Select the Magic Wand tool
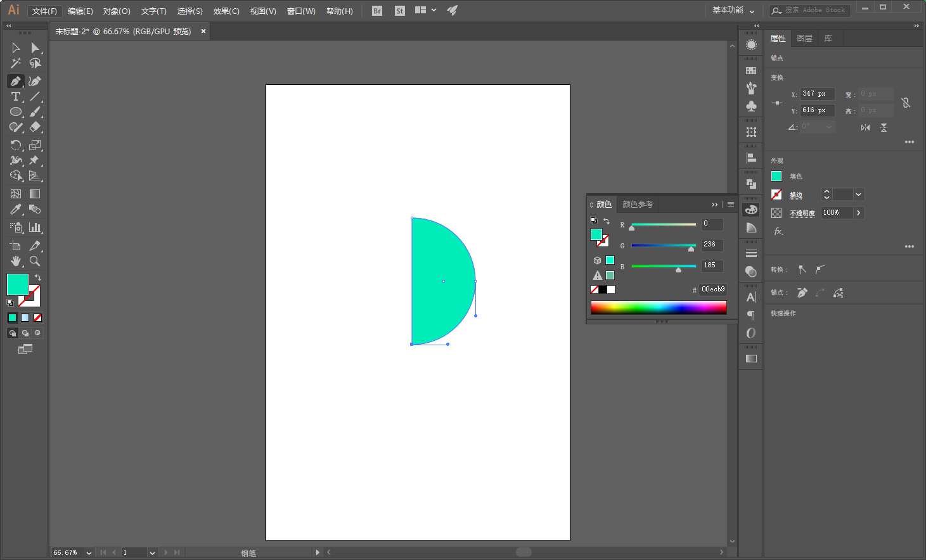Image resolution: width=926 pixels, height=560 pixels. pyautogui.click(x=16, y=63)
